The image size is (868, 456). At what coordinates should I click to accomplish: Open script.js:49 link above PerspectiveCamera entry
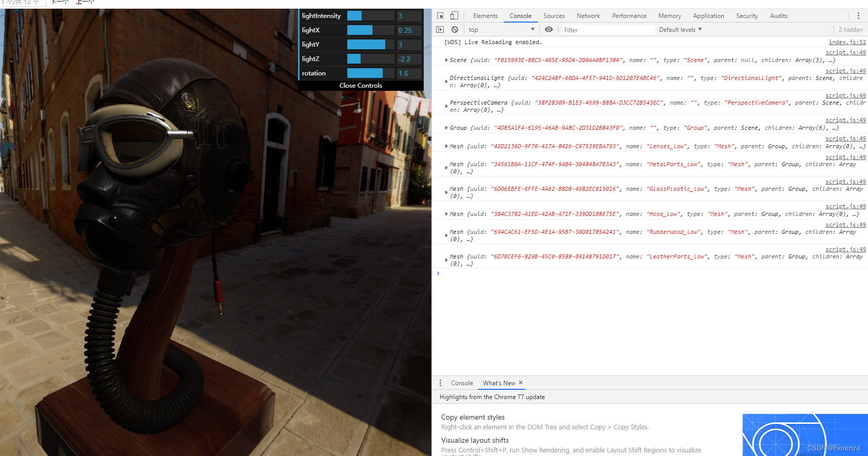845,95
